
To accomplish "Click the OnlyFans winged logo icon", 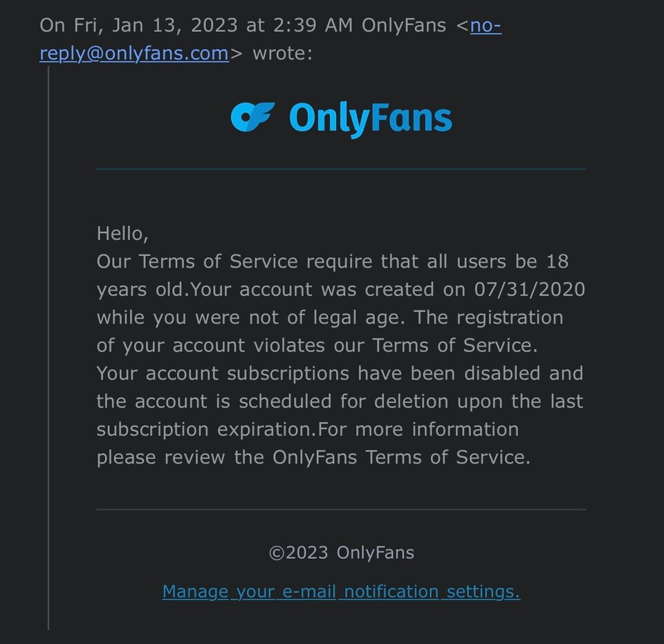I will (252, 117).
